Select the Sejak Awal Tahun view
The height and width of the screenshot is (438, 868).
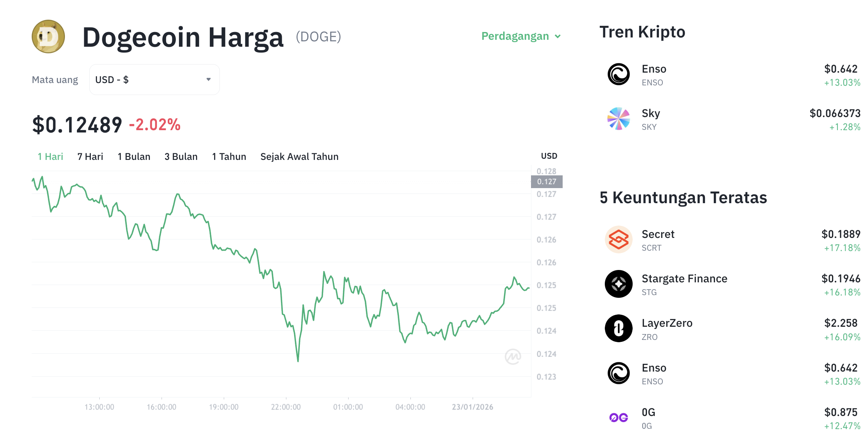pos(299,156)
